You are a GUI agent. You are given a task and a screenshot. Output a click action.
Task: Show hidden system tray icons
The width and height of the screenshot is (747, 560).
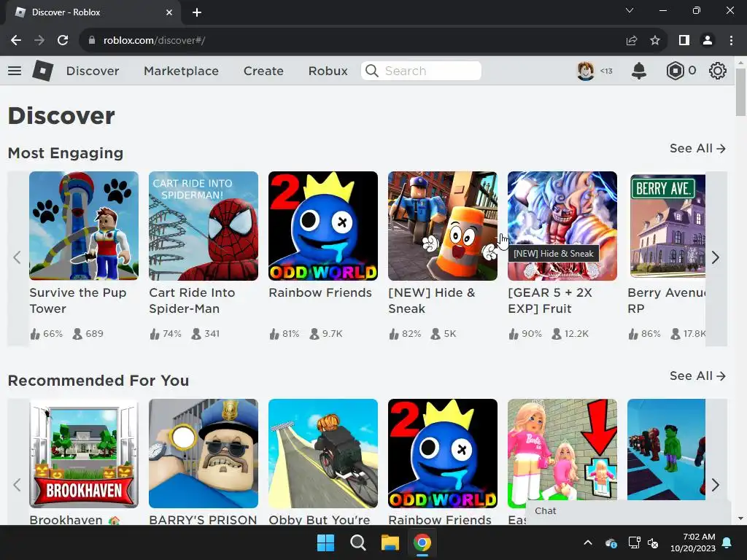pos(588,542)
